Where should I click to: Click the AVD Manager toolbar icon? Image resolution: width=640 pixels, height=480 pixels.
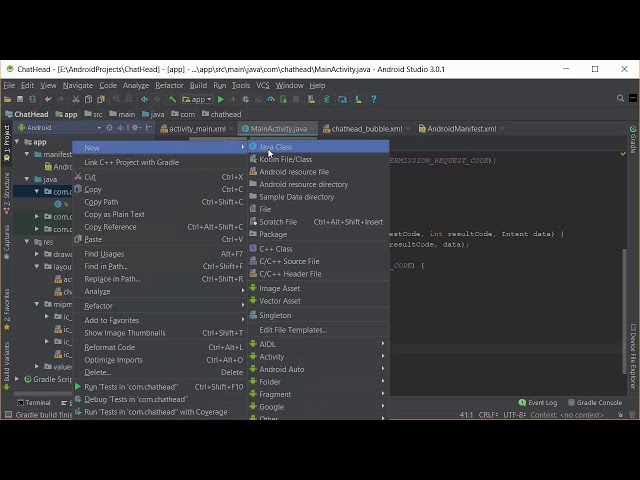pos(311,99)
